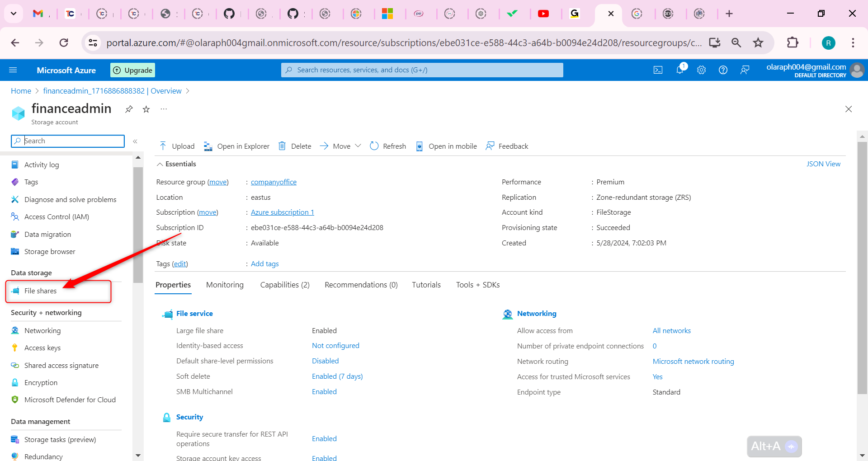Switch to the Tutorials tab

426,285
